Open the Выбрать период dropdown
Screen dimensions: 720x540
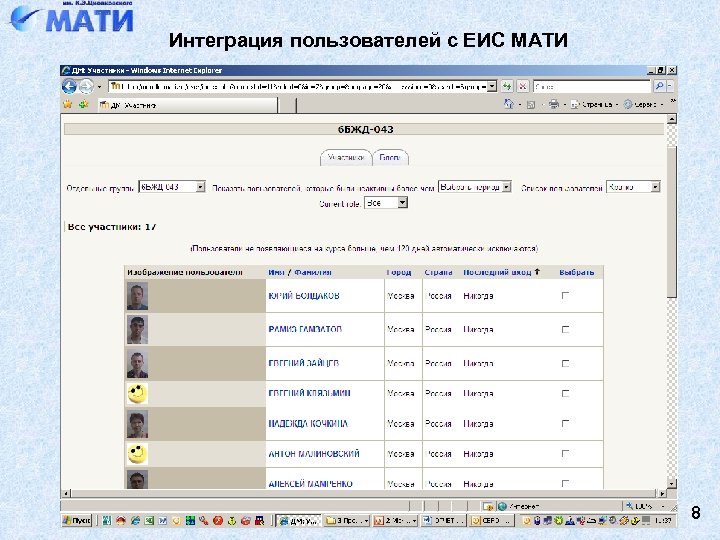coord(475,187)
